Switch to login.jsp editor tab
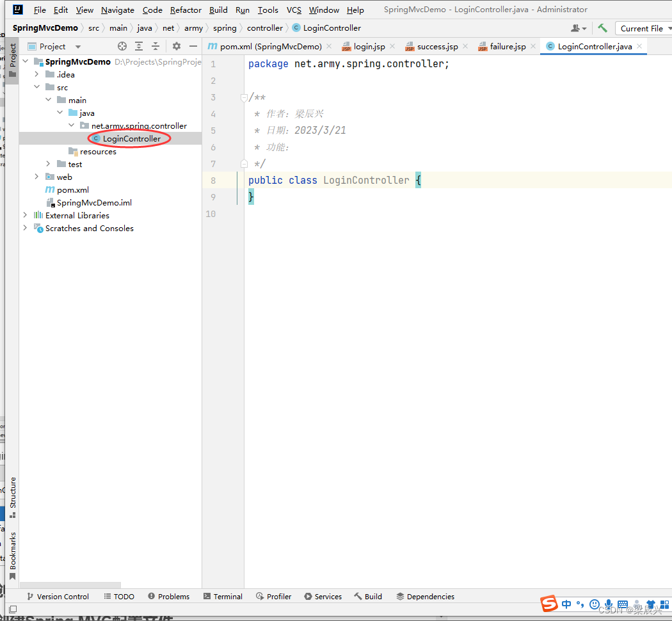The width and height of the screenshot is (672, 621). 369,46
